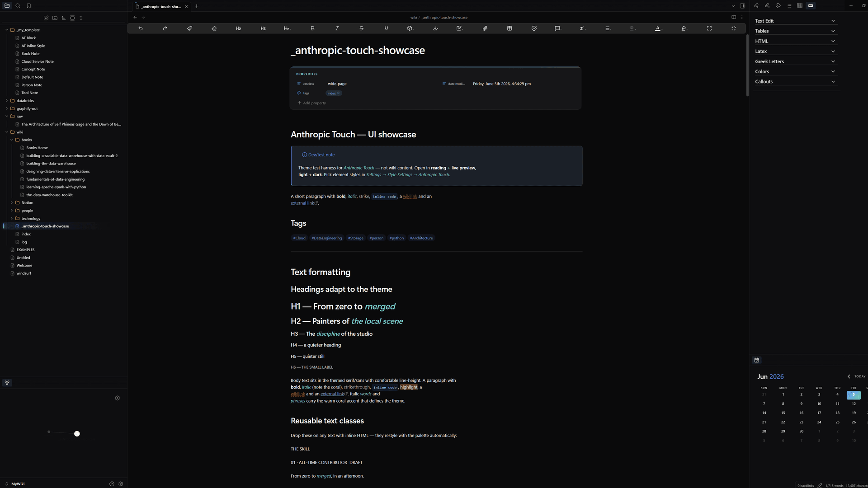
Task: Open the tags pane in right sidebar
Action: [778, 6]
